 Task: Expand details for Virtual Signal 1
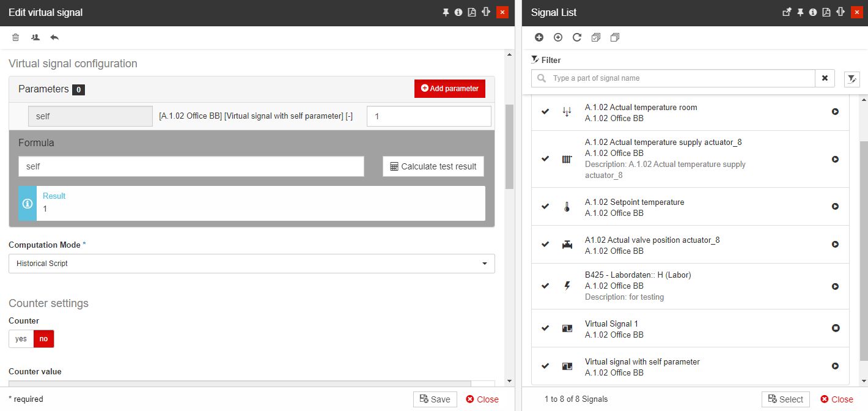[835, 328]
